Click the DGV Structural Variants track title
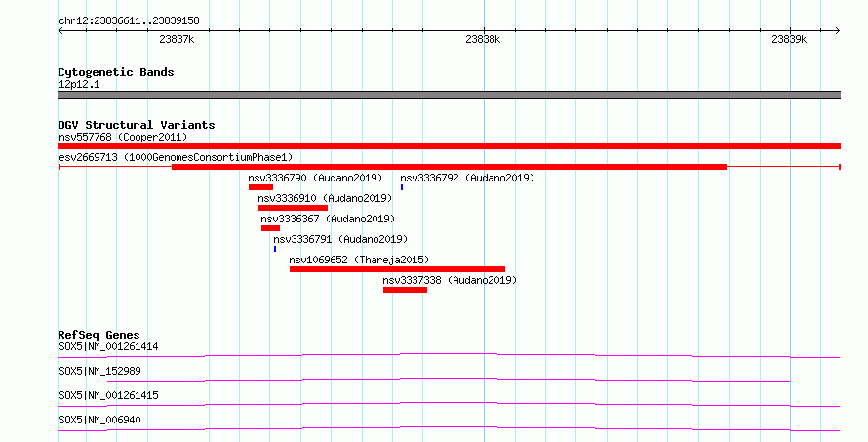The image size is (868, 442). [137, 125]
